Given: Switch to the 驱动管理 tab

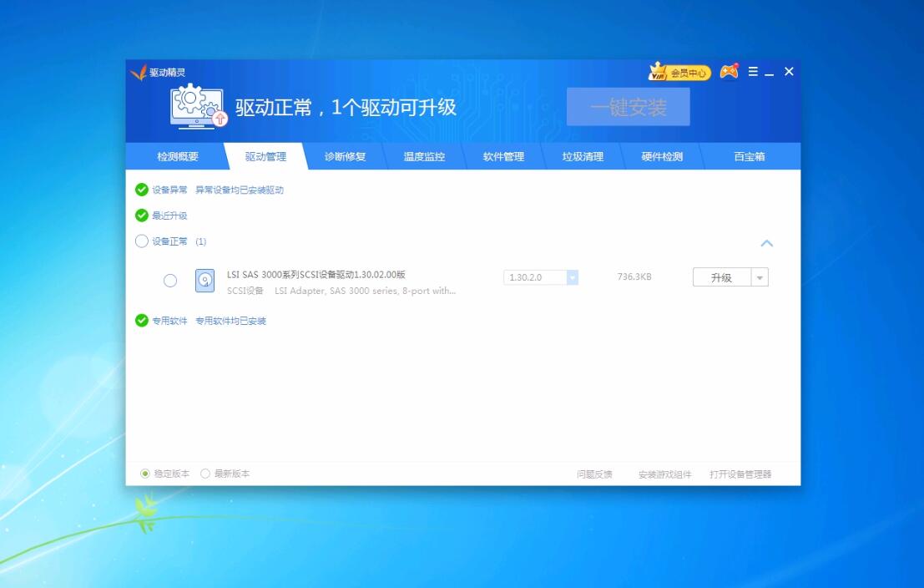Looking at the screenshot, I should click(x=265, y=156).
